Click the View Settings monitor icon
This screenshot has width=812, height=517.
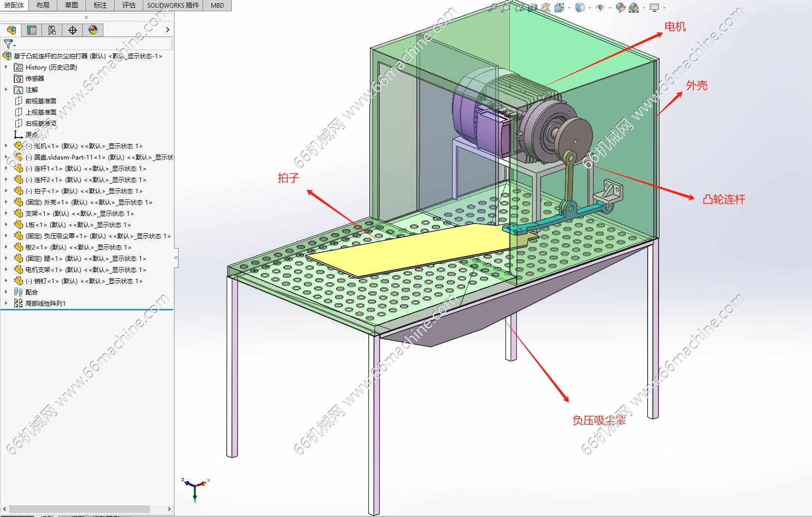coord(654,8)
